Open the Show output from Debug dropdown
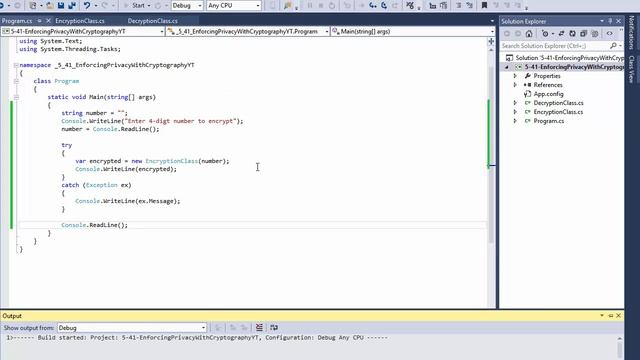Screen dimensions: 640x360 point(132,328)
